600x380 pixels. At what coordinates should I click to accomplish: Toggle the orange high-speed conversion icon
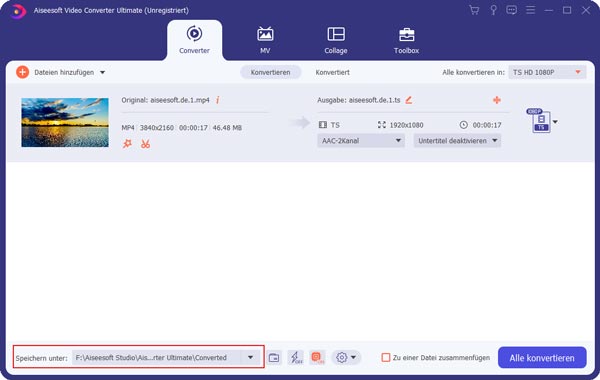[x=317, y=358]
